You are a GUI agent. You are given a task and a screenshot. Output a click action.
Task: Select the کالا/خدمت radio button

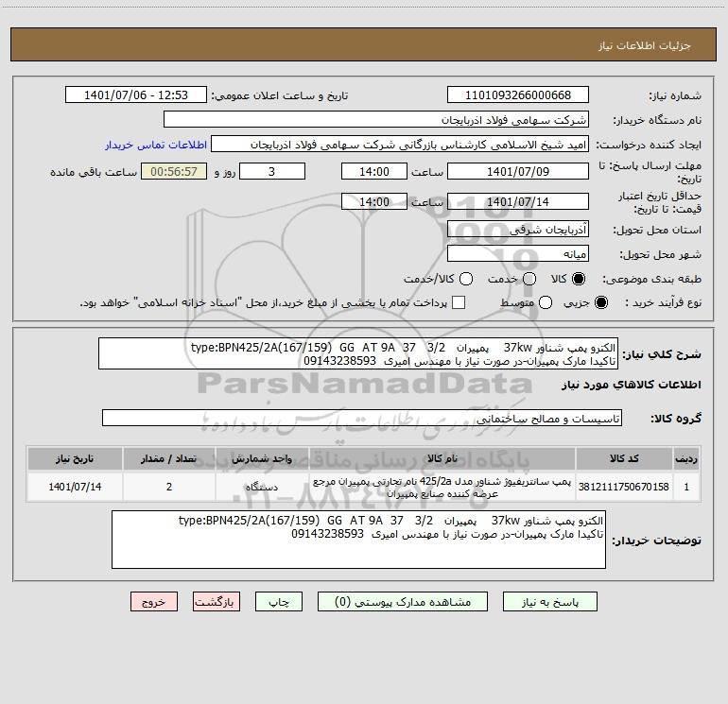[x=466, y=279]
